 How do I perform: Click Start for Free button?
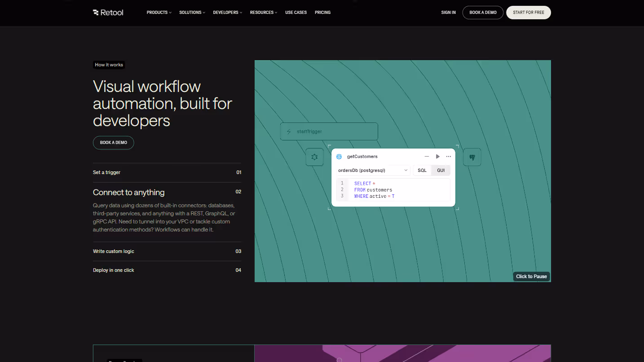(529, 13)
